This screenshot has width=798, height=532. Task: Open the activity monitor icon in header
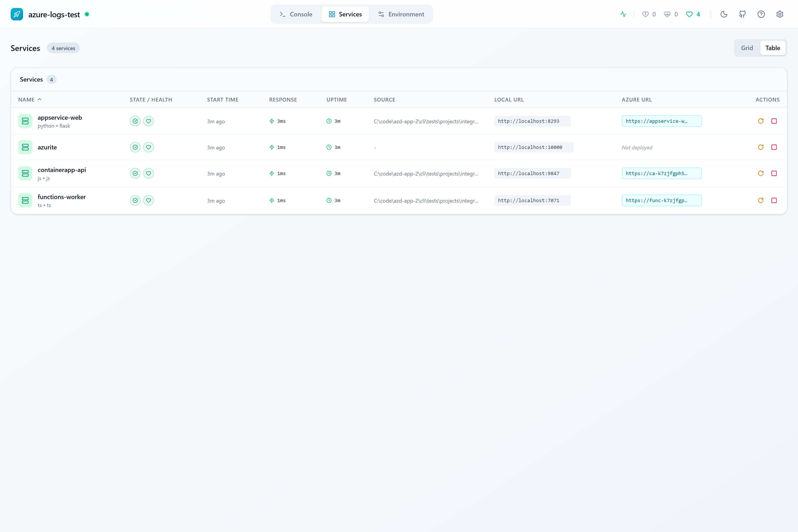623,14
